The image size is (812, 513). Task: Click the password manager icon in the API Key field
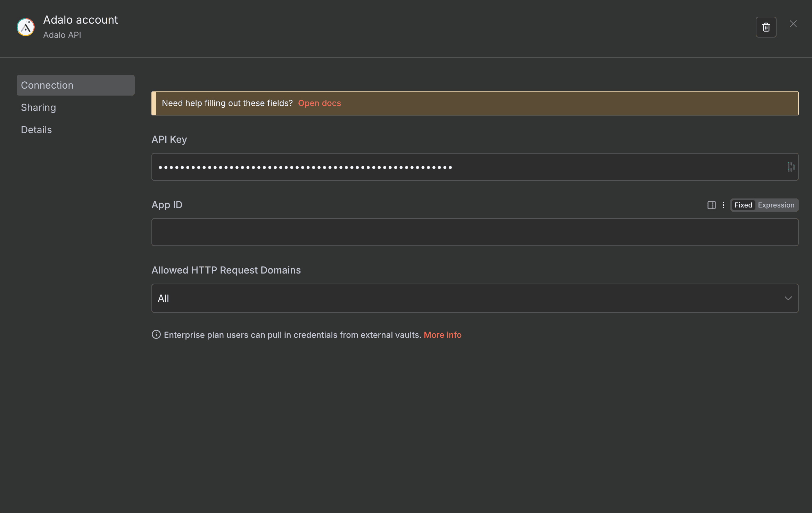pos(791,167)
